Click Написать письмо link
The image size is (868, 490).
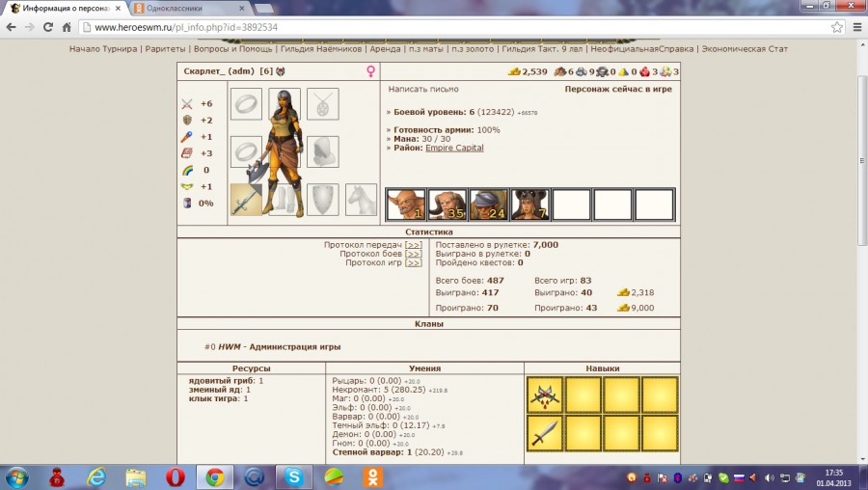(423, 89)
